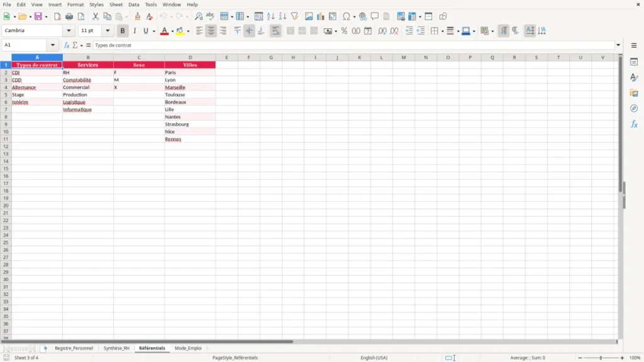The image size is (644, 362).
Task: Toggle Align Left
Action: 199,31
